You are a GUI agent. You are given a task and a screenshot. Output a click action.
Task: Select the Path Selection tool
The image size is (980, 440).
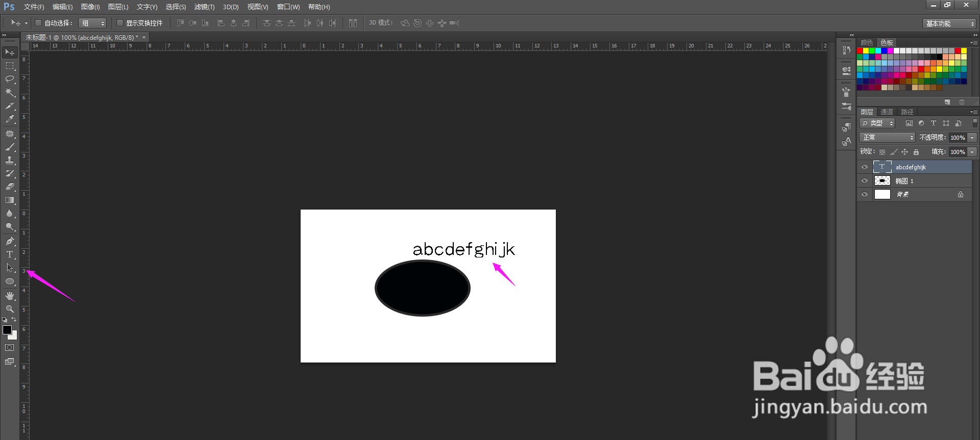click(10, 268)
